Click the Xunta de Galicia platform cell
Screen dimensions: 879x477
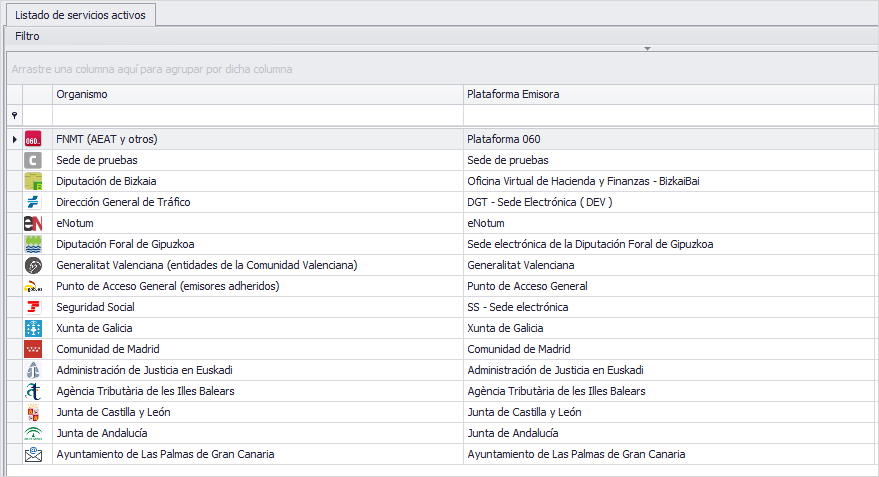[669, 328]
